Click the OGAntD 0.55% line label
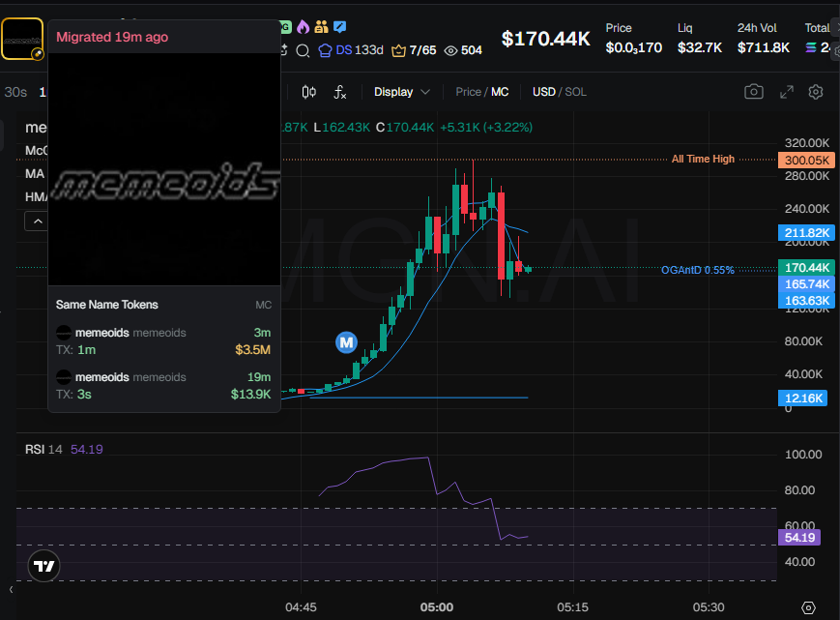This screenshot has width=840, height=620. coord(698,270)
